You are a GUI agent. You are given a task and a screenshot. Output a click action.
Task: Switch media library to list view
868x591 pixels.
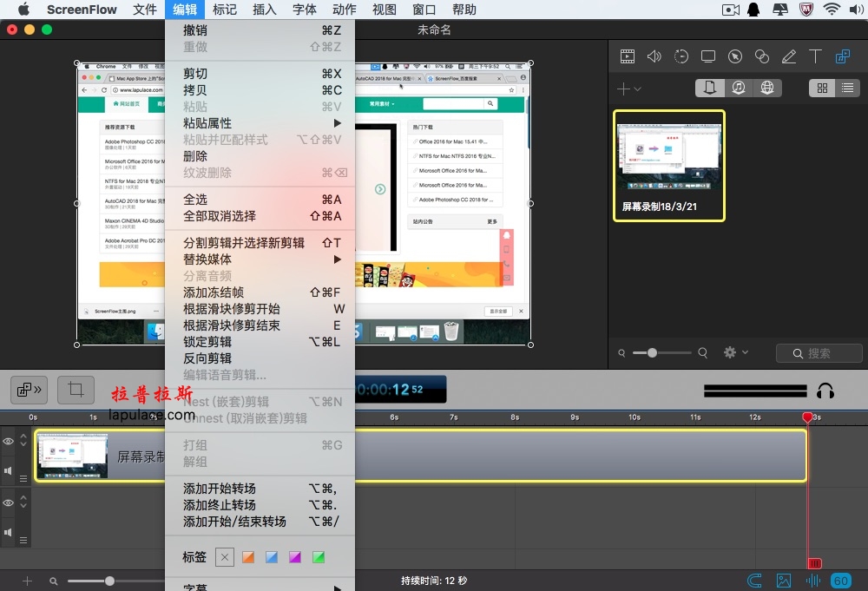847,88
